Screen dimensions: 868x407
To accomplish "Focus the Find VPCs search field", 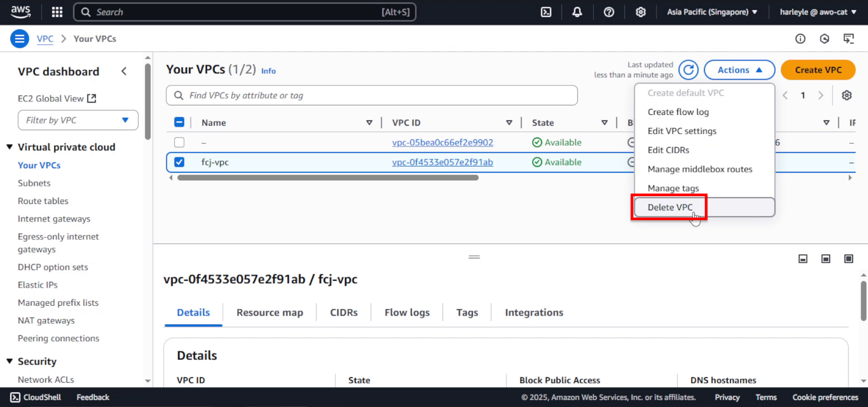I will pyautogui.click(x=372, y=95).
